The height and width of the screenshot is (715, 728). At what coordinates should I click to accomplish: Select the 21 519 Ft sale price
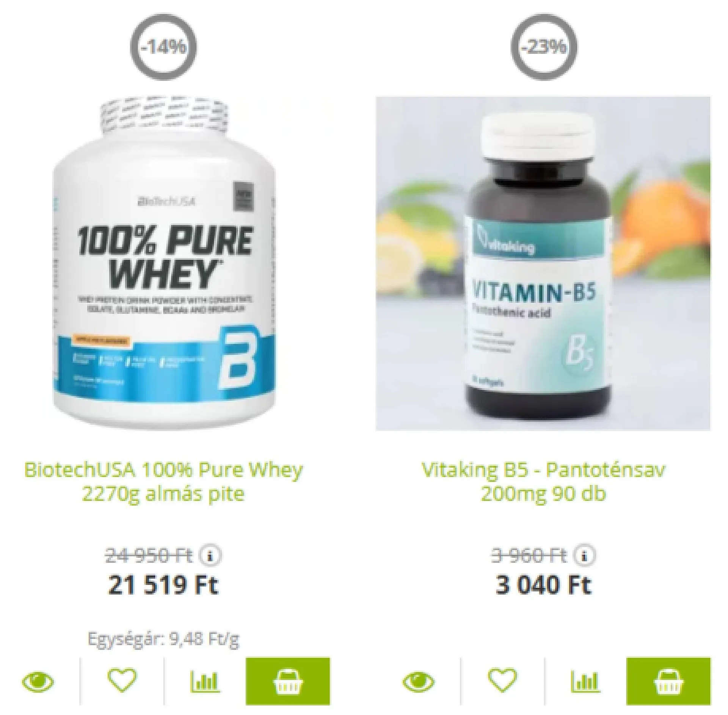tap(163, 585)
